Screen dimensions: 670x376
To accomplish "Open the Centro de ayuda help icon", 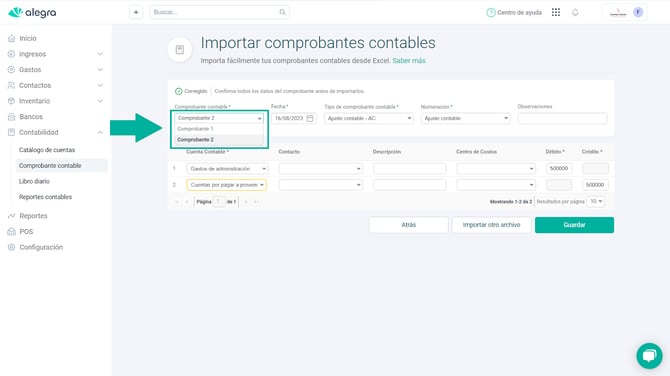I will [491, 12].
